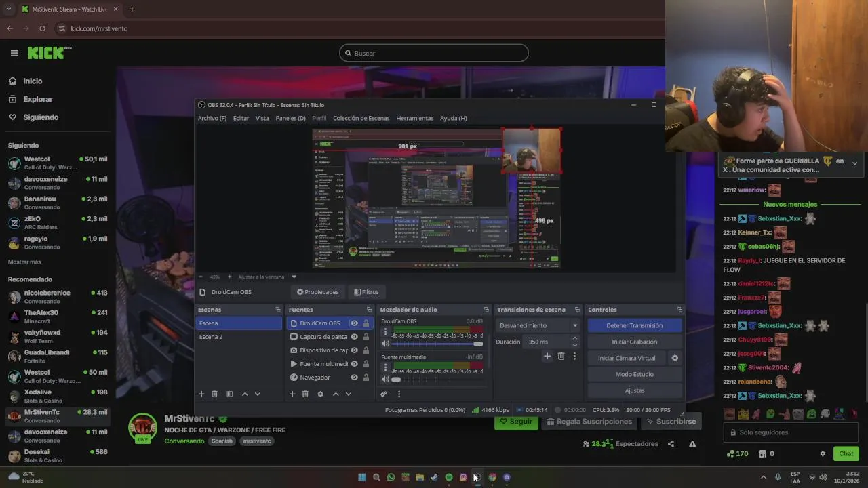
Task: Open Ajustes in OBS Controles
Action: coord(635,390)
